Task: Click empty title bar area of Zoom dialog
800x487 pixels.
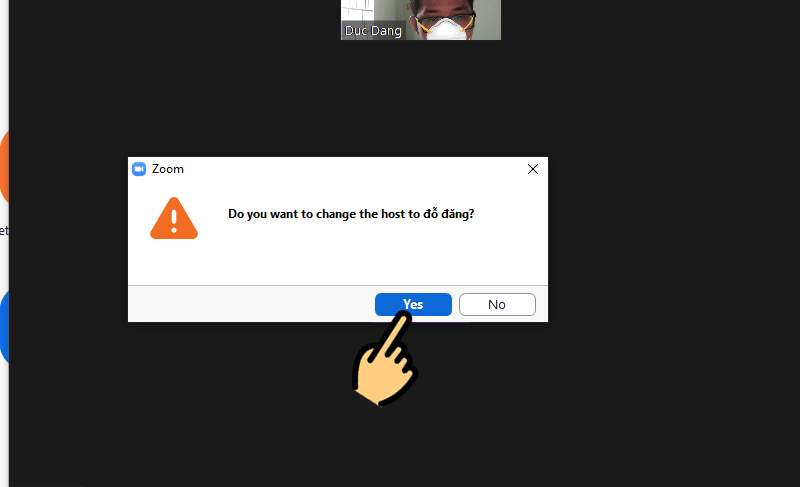Action: click(x=350, y=169)
